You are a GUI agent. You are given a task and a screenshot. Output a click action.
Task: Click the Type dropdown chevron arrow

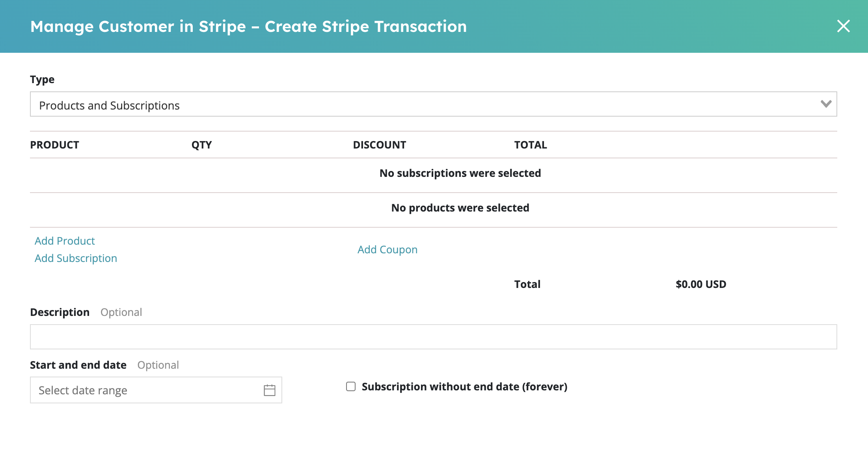coord(826,104)
